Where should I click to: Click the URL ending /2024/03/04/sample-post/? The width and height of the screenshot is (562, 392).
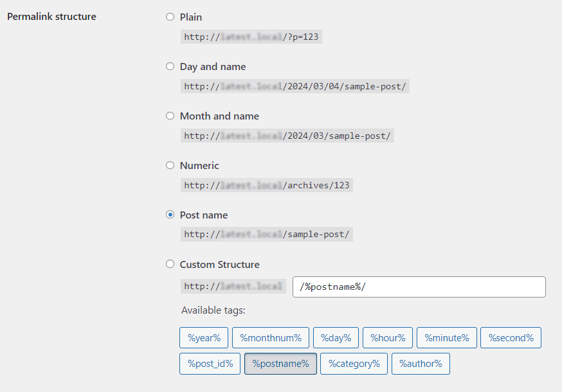(295, 86)
